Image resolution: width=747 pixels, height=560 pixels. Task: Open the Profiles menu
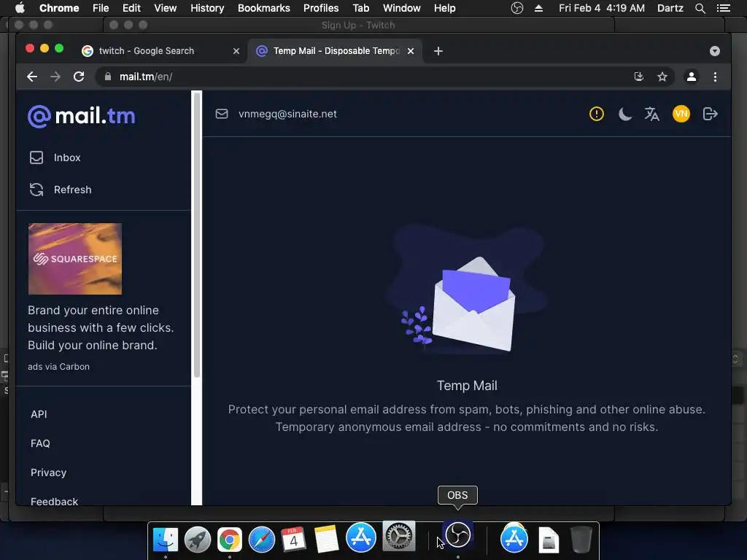pos(321,8)
